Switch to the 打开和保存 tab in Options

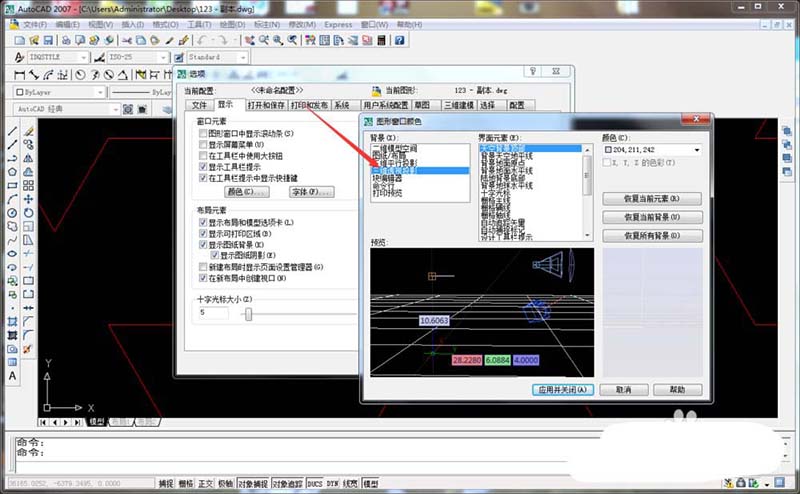click(x=264, y=104)
